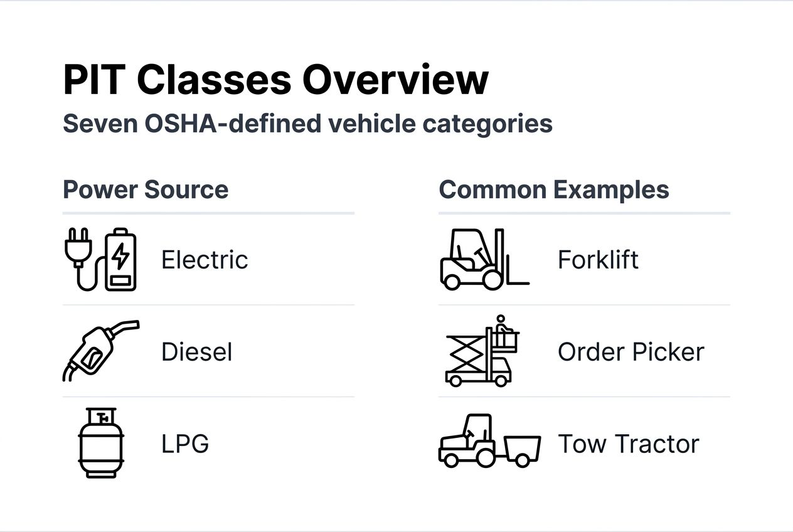Select the Diesel label

196,352
